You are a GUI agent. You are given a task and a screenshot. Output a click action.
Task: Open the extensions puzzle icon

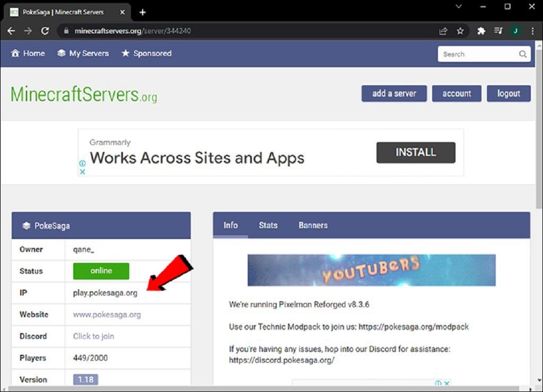[481, 31]
